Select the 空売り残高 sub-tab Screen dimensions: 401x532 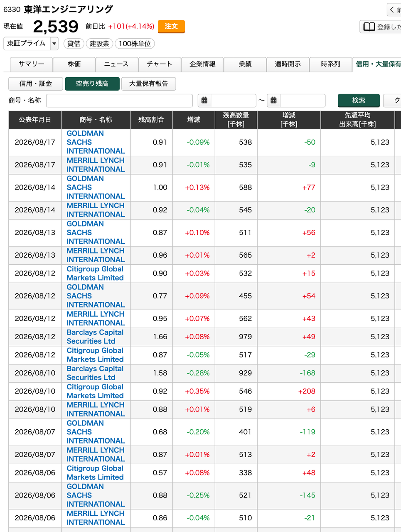(x=92, y=84)
